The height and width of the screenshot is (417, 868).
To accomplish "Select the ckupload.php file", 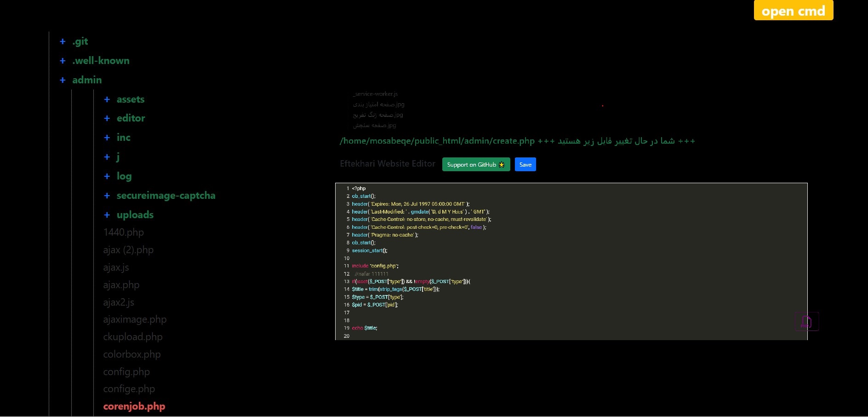I will 132,337.
